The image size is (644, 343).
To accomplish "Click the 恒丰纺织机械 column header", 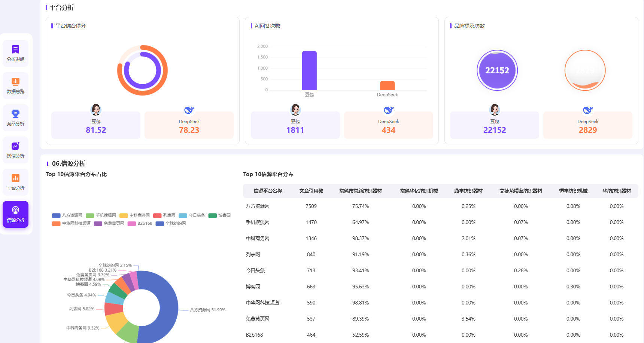I will 573,191.
